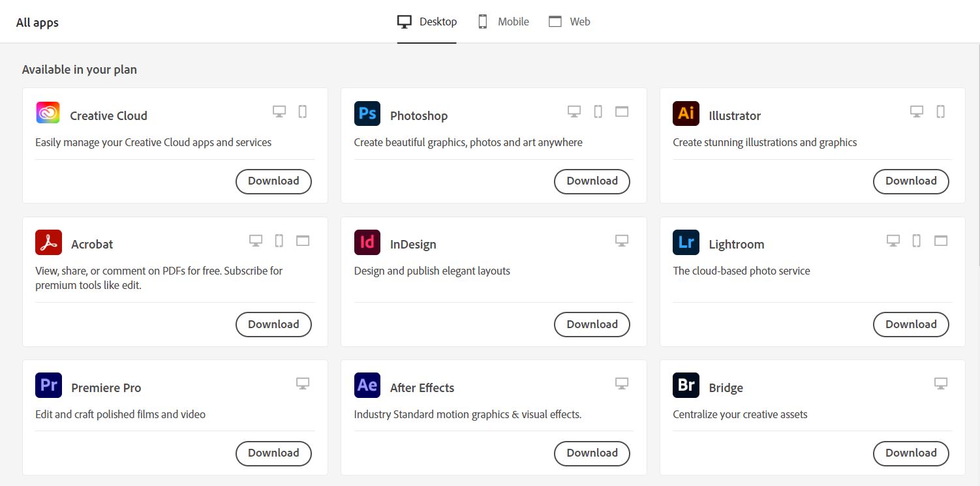Download Illustrator
The height and width of the screenshot is (486, 980).
[910, 181]
